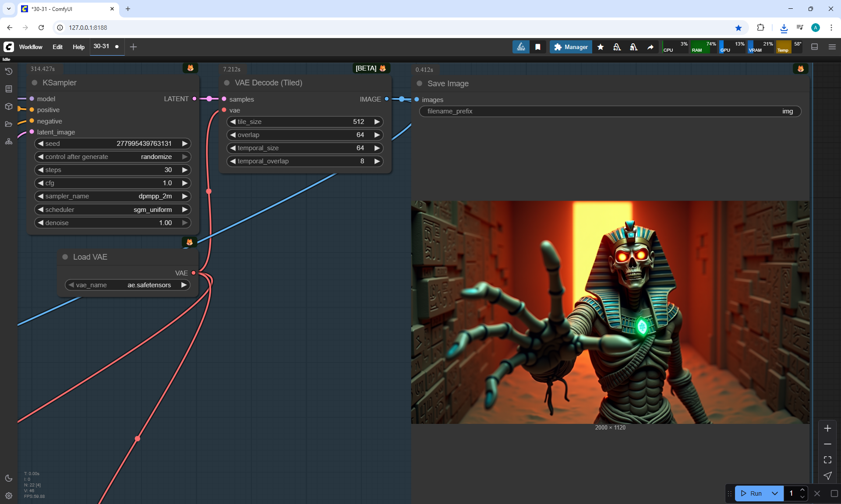
Task: Click the Manager button
Action: click(571, 47)
